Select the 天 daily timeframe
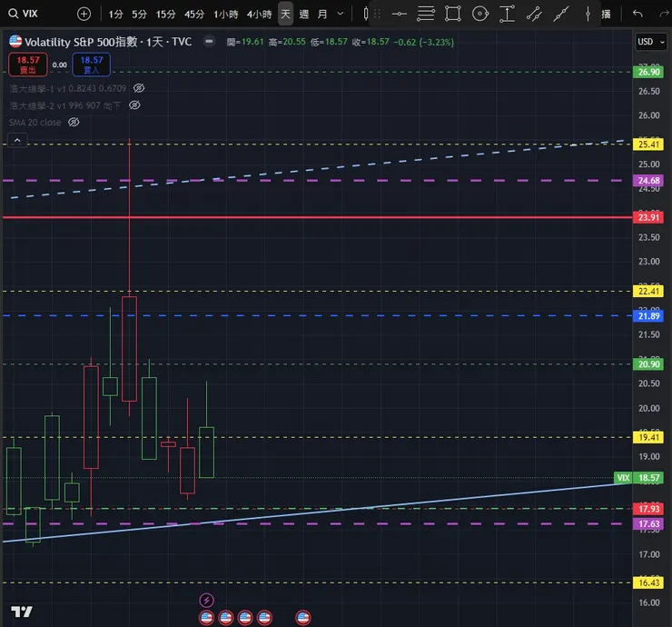This screenshot has height=627, width=672. tap(285, 15)
